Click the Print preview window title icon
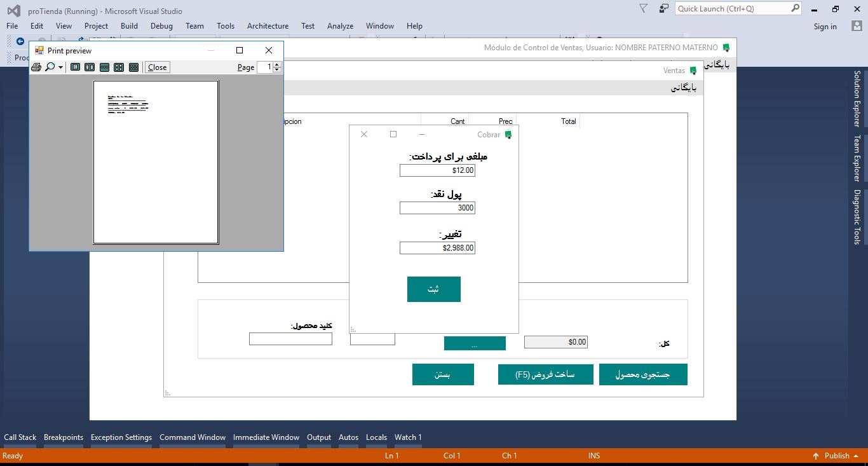The image size is (868, 466). pyautogui.click(x=39, y=50)
